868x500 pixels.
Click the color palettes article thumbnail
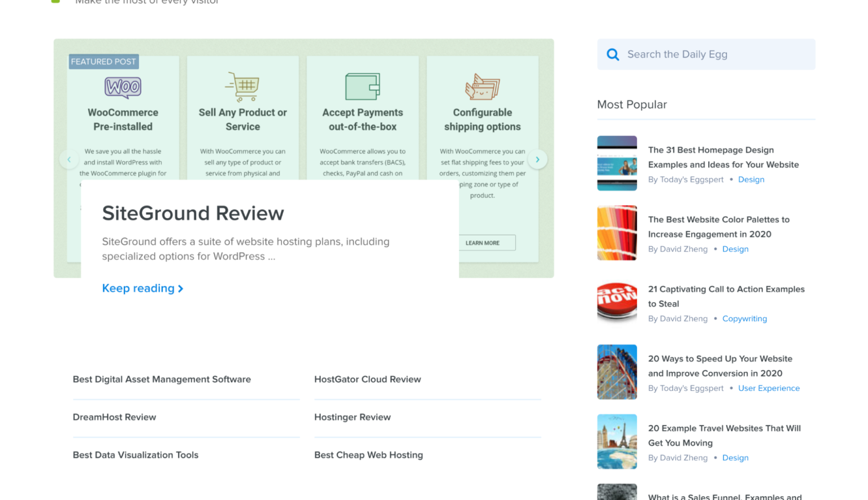coord(617,232)
